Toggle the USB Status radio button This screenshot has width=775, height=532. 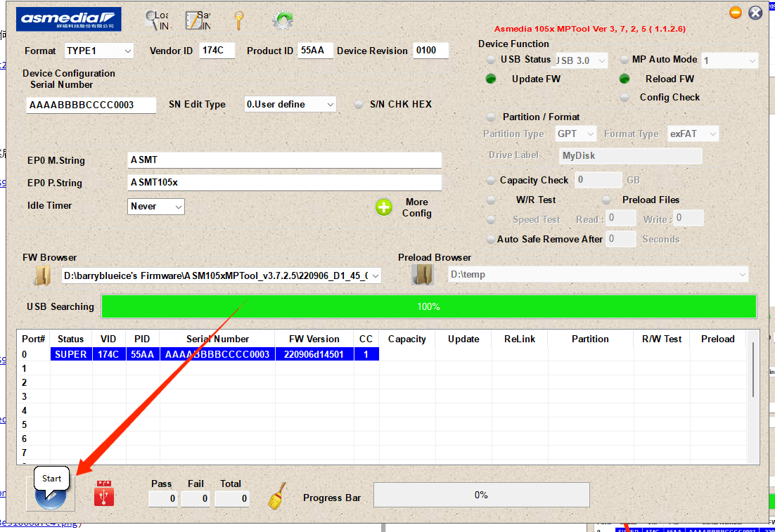[490, 60]
